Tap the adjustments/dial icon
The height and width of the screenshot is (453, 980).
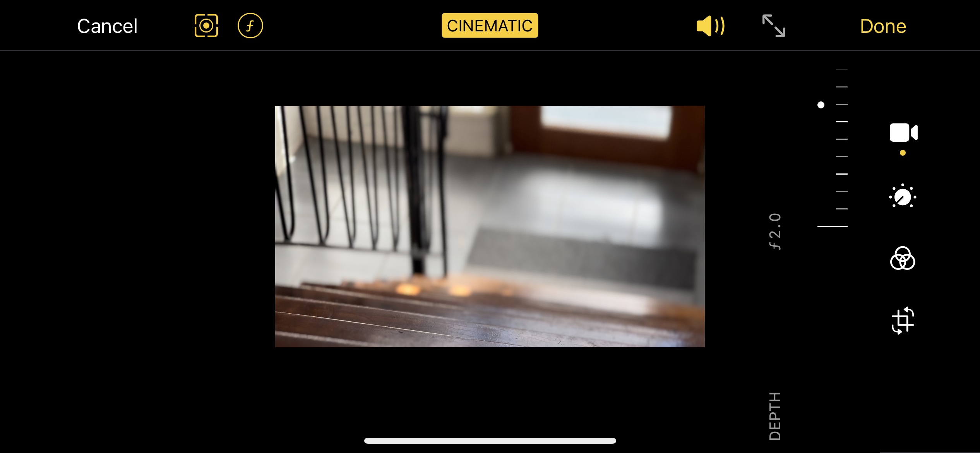coord(903,197)
